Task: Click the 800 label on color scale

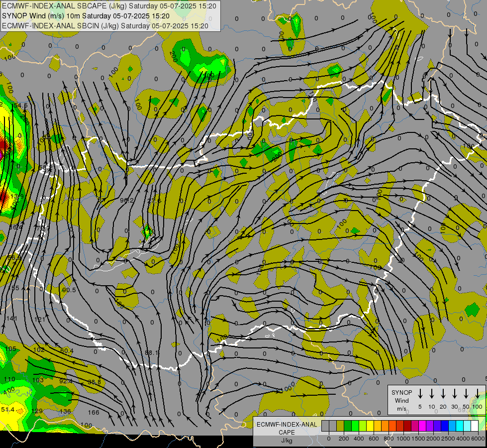Action: coord(389,439)
